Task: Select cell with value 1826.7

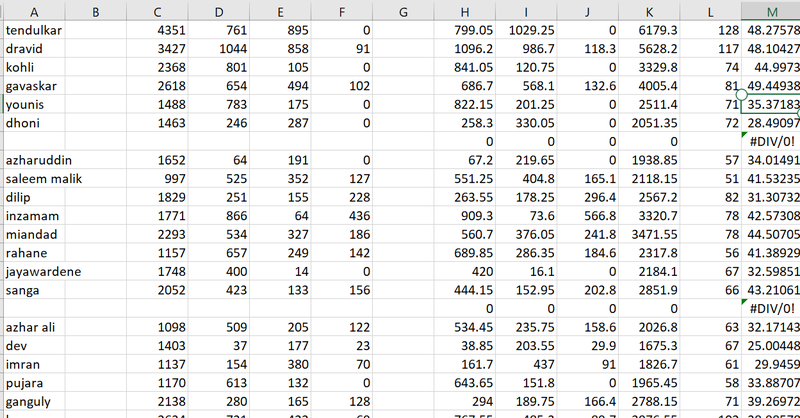Action: click(x=649, y=364)
